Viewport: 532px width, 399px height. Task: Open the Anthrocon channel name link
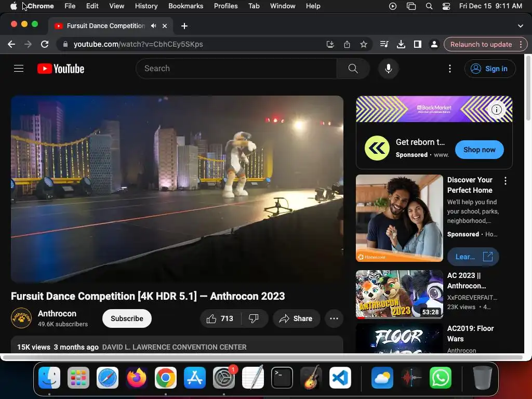[x=57, y=313]
